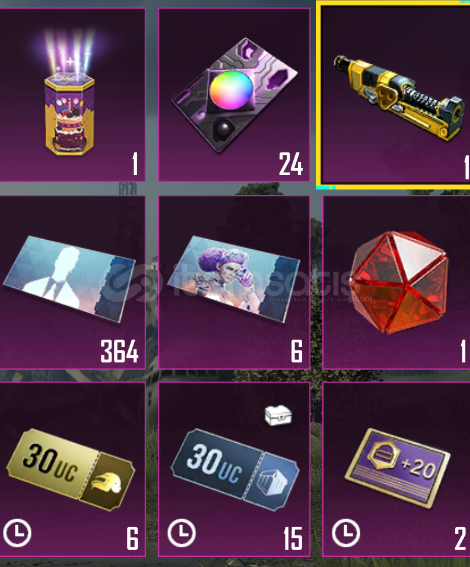Screen dimensions: 470x567
Task: Click the gold 30 UC helmet voucher
Action: click(70, 469)
